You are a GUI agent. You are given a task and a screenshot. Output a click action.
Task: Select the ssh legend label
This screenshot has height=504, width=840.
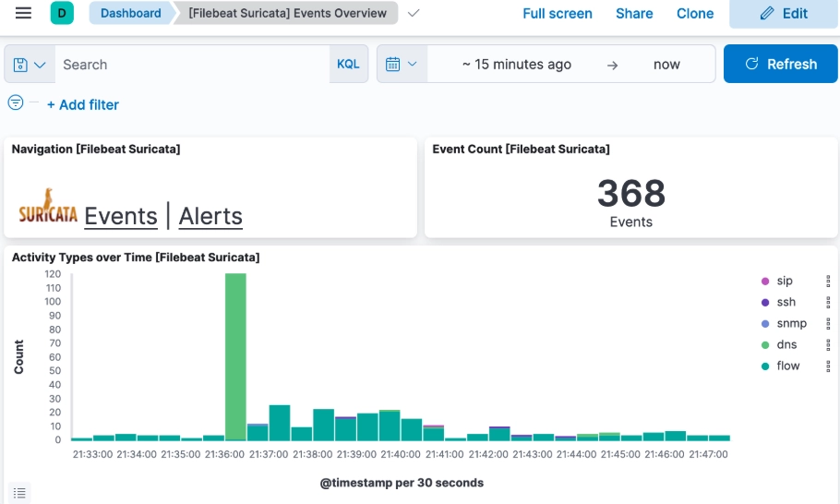[786, 302]
